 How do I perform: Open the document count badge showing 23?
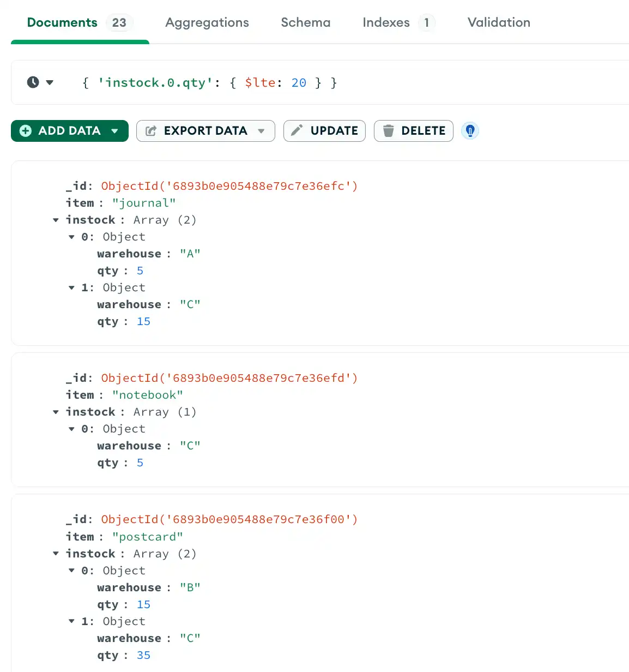point(119,22)
